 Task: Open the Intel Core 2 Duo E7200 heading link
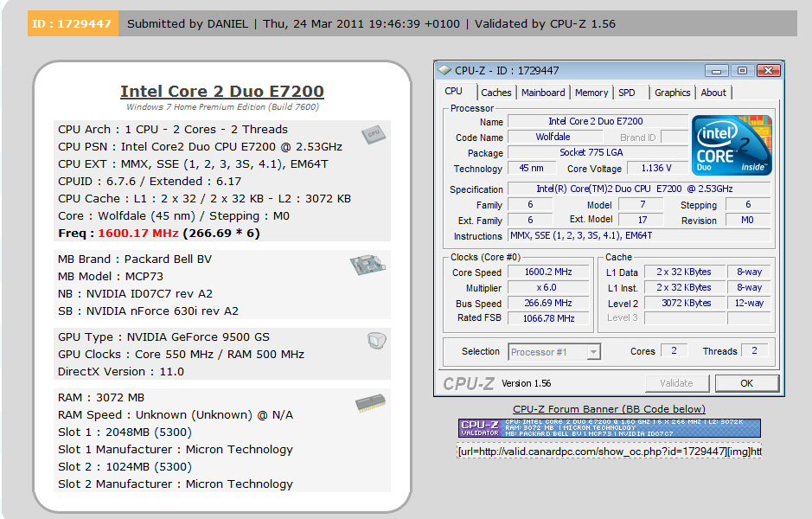point(222,91)
